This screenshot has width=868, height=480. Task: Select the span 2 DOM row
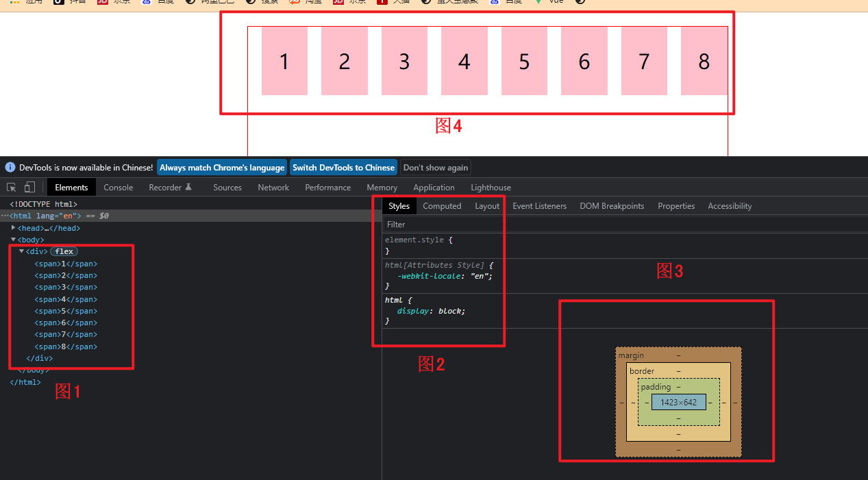pos(66,275)
